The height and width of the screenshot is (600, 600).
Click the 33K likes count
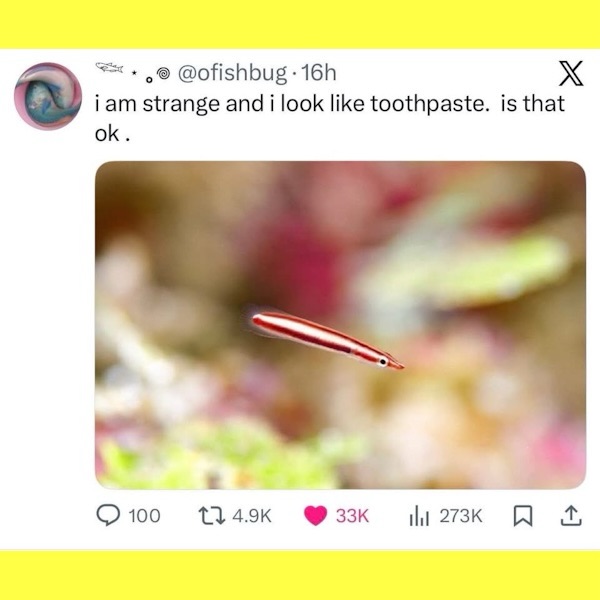(352, 516)
